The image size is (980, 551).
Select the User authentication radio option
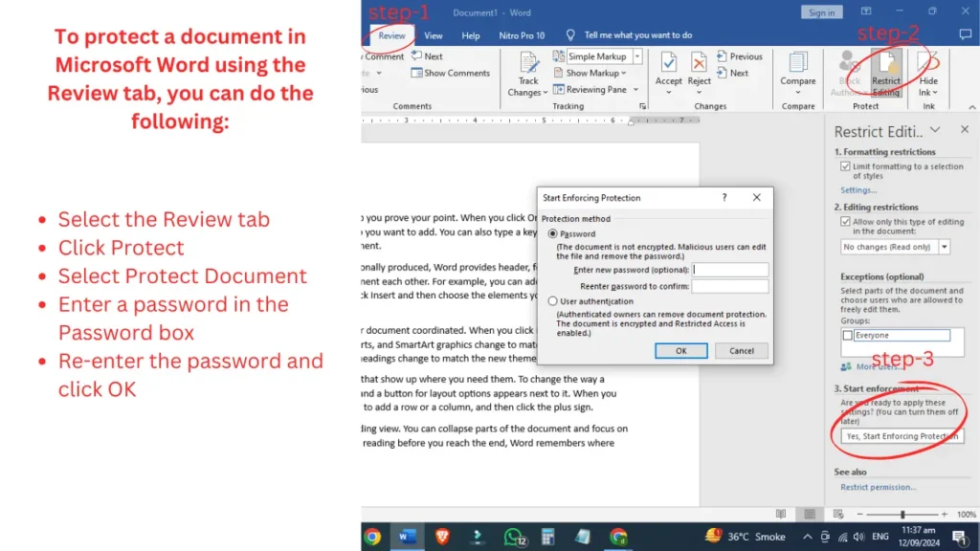pos(552,301)
